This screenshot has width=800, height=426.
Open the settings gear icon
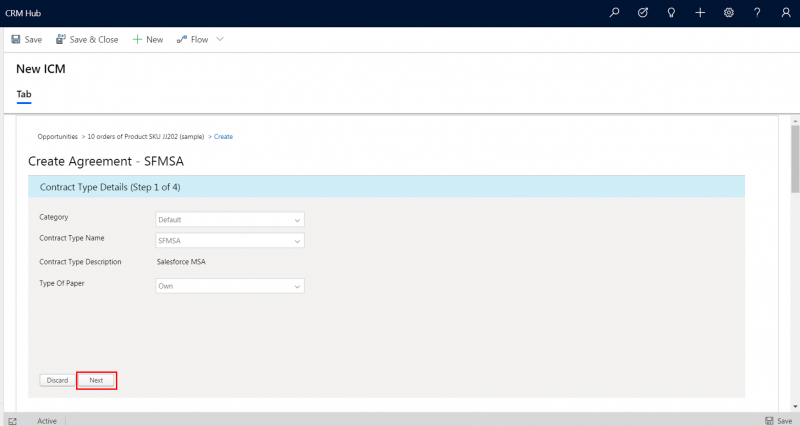point(729,13)
